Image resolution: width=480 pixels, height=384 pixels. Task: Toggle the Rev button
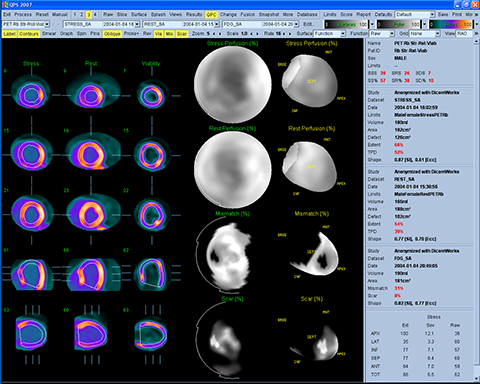tap(147, 34)
